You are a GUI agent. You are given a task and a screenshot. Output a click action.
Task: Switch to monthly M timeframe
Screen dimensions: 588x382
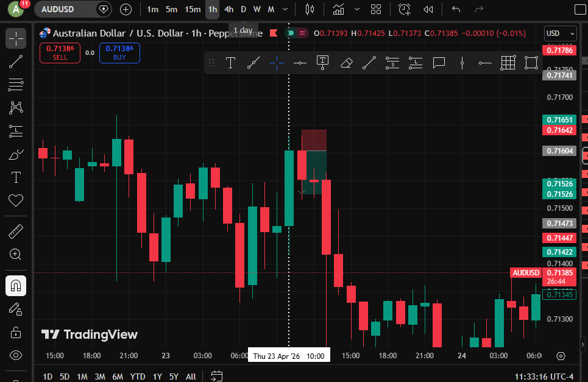pos(271,9)
